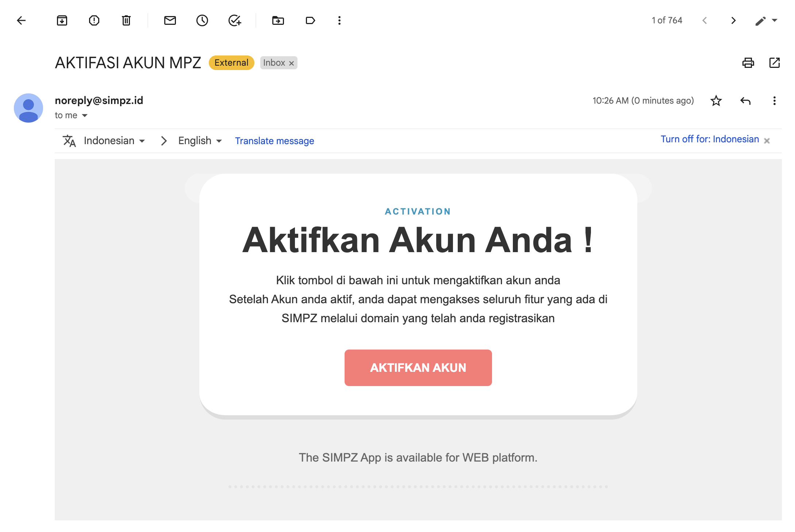Viewport: 795px width, 532px height.
Task: Snooze this email with the clock icon
Action: point(202,20)
